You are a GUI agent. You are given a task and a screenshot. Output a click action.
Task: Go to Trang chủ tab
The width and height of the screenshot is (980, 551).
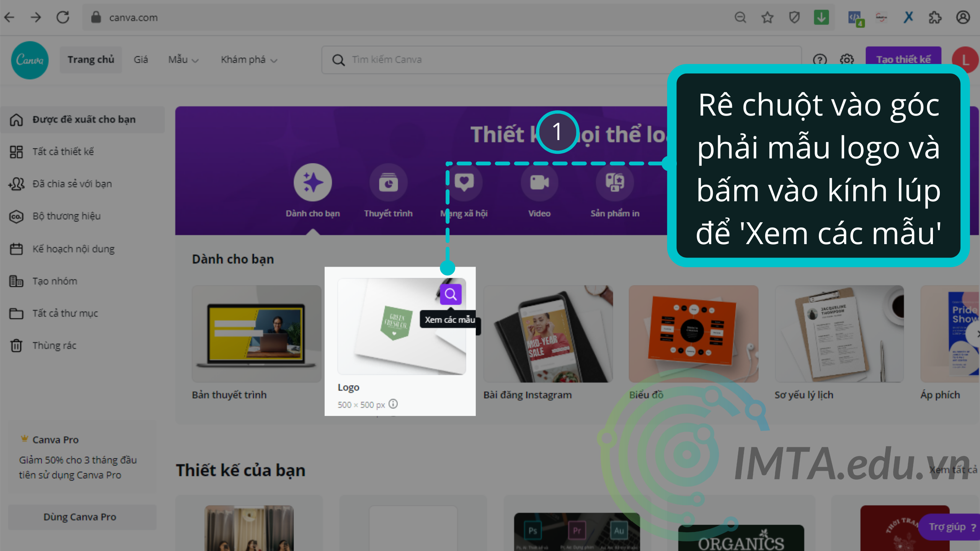coord(91,60)
